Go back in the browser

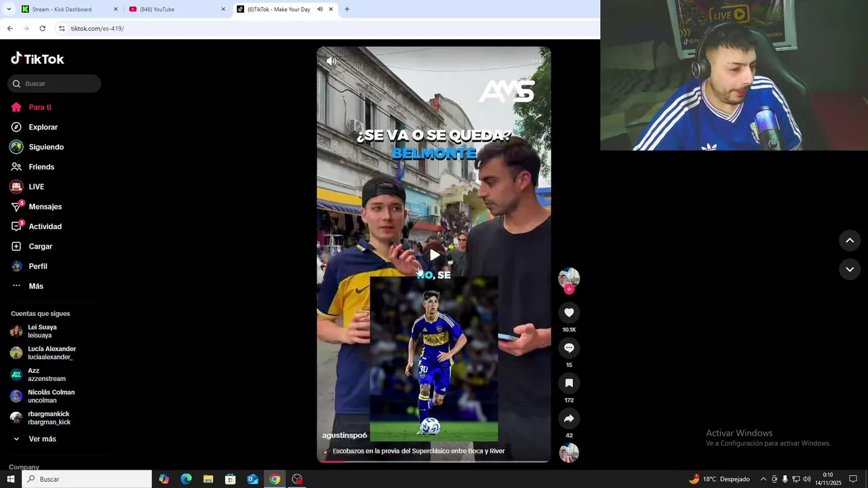coord(9,28)
